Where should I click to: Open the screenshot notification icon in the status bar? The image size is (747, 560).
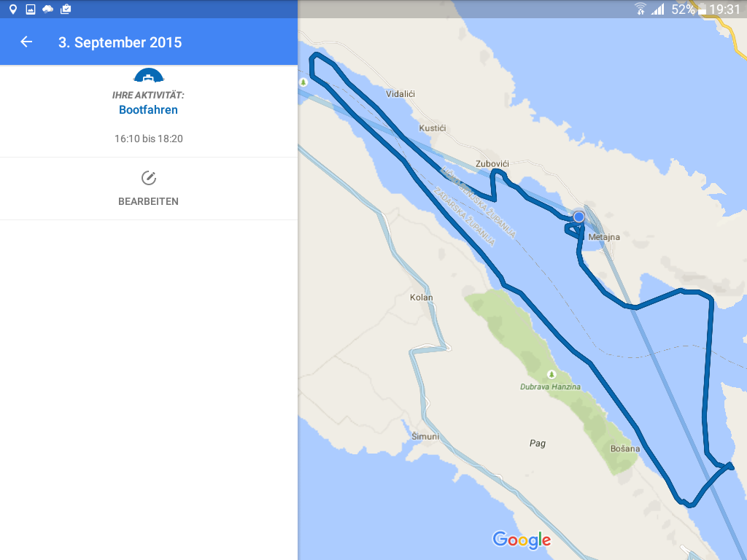pos(29,9)
